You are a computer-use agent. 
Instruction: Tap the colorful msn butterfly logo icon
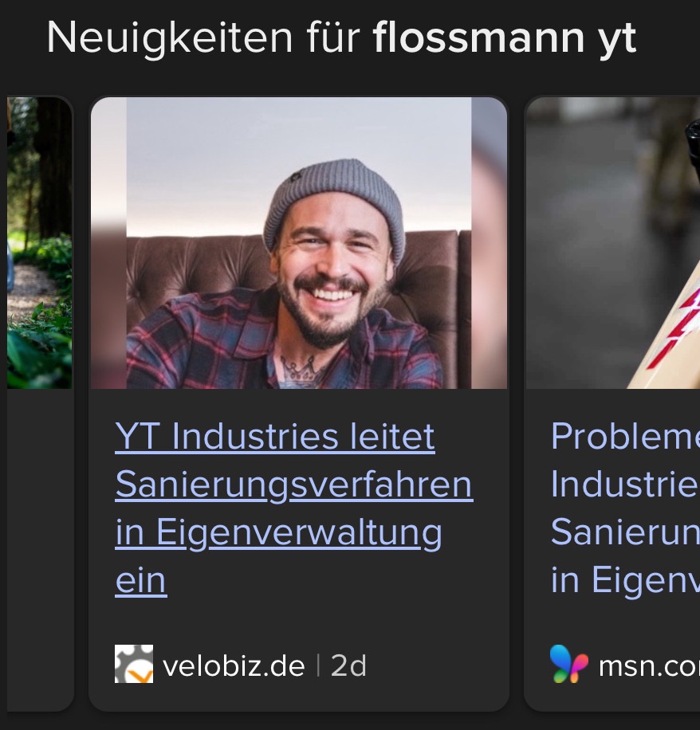pos(569,664)
